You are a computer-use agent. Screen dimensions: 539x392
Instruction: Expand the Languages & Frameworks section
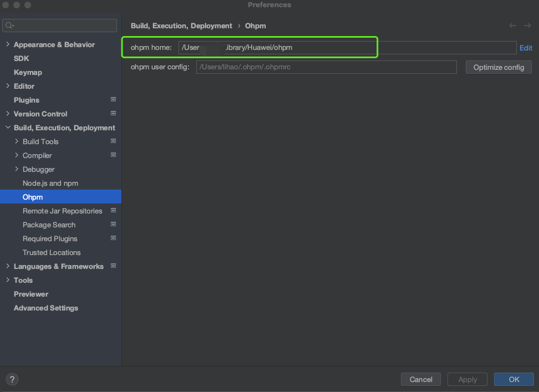(8, 266)
